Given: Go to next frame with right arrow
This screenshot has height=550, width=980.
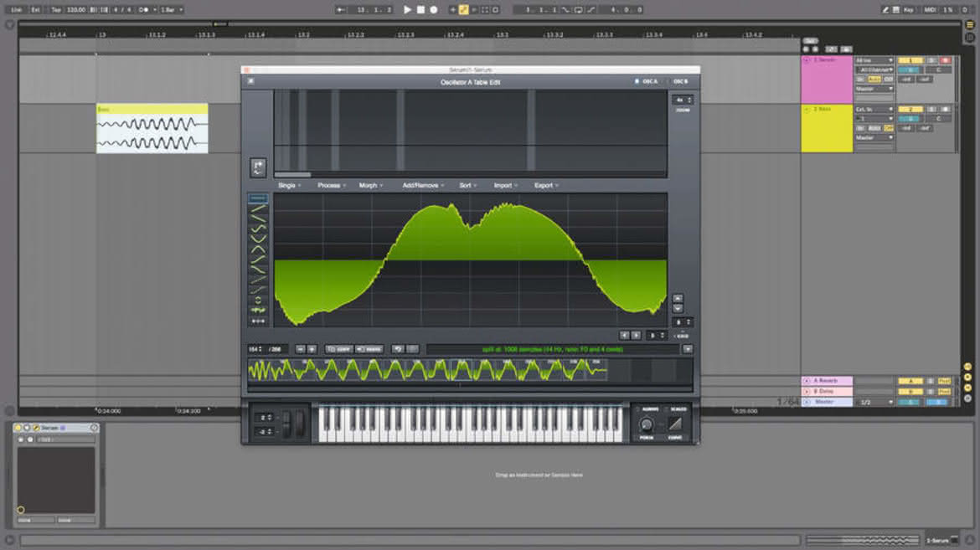Looking at the screenshot, I should (636, 336).
